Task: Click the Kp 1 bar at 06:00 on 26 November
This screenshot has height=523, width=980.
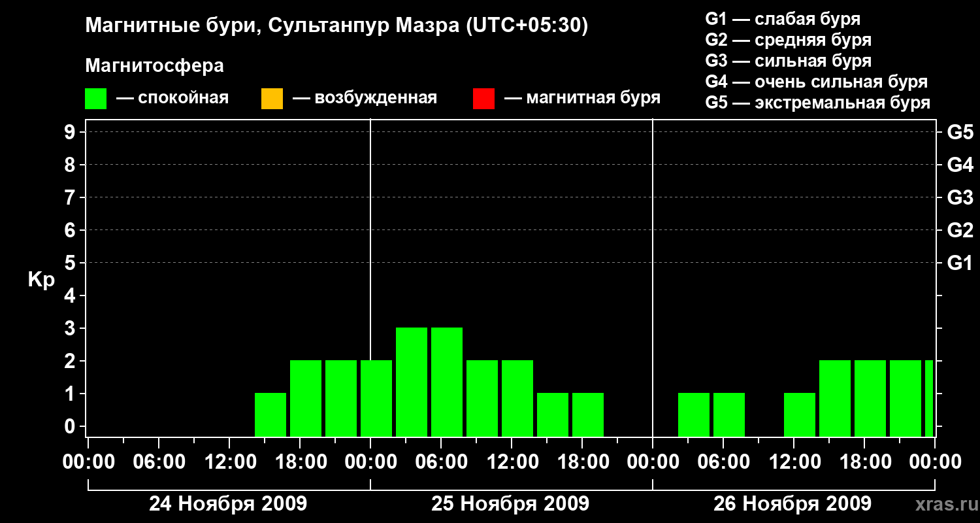Action: (x=729, y=414)
